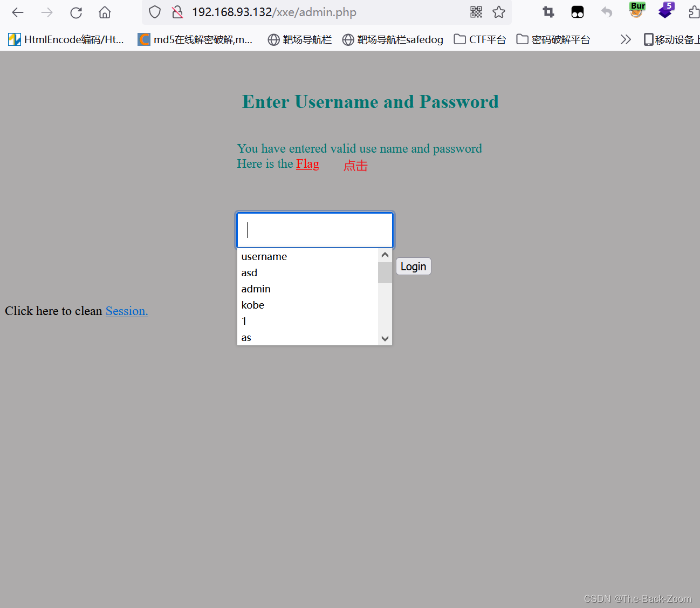The width and height of the screenshot is (700, 608).
Task: Reload the admin.php page
Action: (76, 12)
